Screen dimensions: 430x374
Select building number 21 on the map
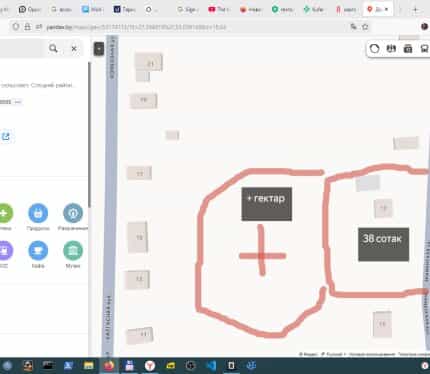(x=149, y=63)
